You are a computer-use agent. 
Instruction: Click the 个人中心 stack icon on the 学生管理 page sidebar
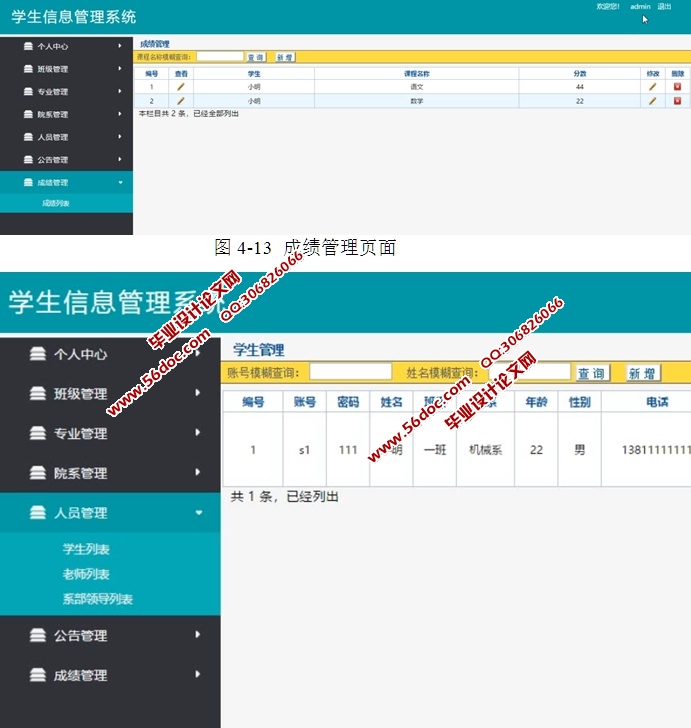tap(38, 354)
